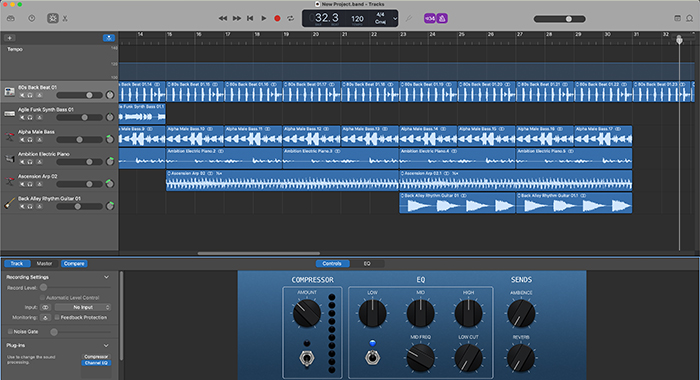Mute the 80s Back Beat 01 track
The image size is (700, 380).
pos(22,95)
